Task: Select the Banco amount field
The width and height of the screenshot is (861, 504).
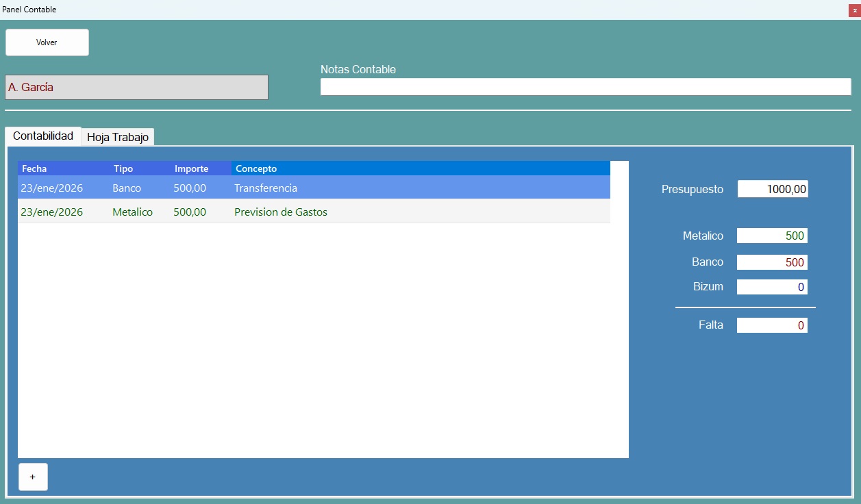Action: 772,262
